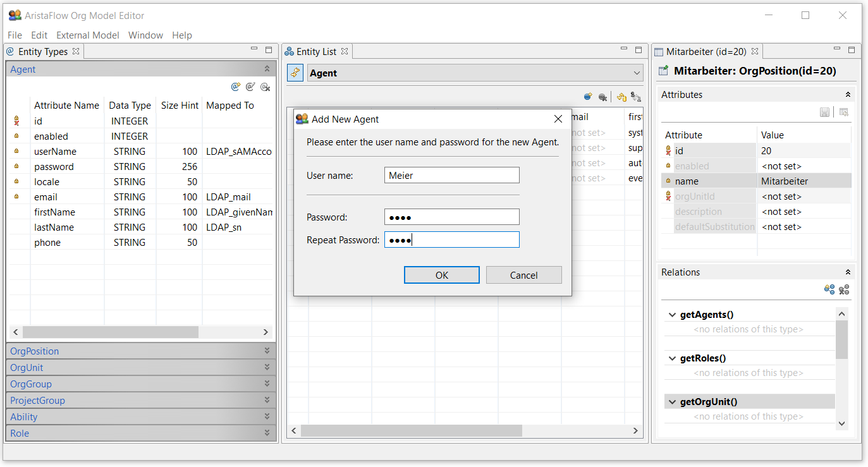This screenshot has width=868, height=467.
Task: Confirm the new agent with OK
Action: click(442, 275)
